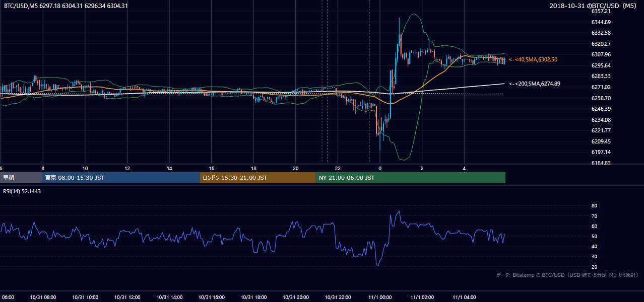Click hour 16 on the price chart axis

click(x=212, y=168)
